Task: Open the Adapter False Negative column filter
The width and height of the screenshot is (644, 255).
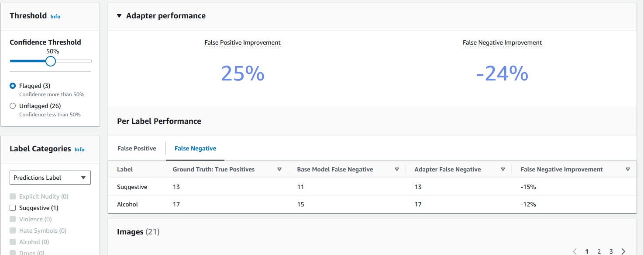Action: click(503, 169)
